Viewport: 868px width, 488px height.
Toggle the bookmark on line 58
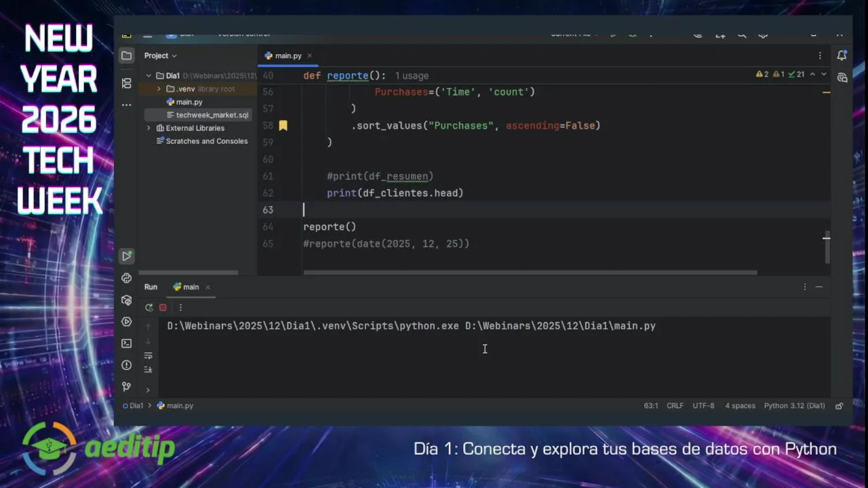click(283, 125)
